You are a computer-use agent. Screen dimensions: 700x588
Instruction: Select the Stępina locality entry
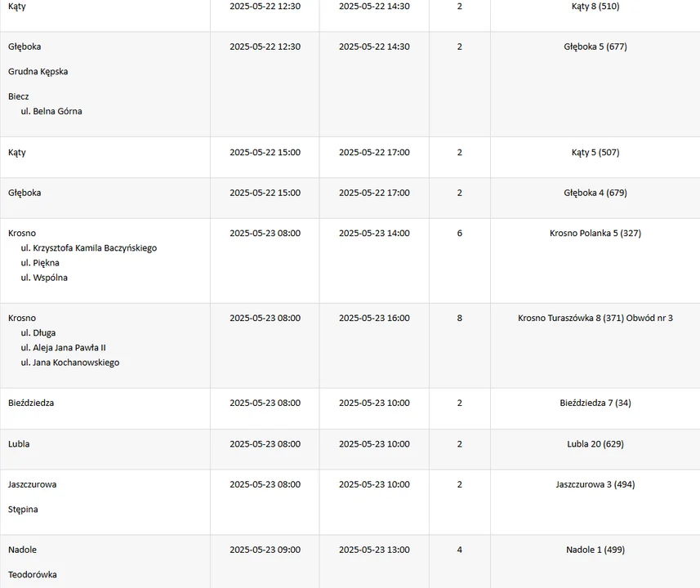[x=23, y=510]
